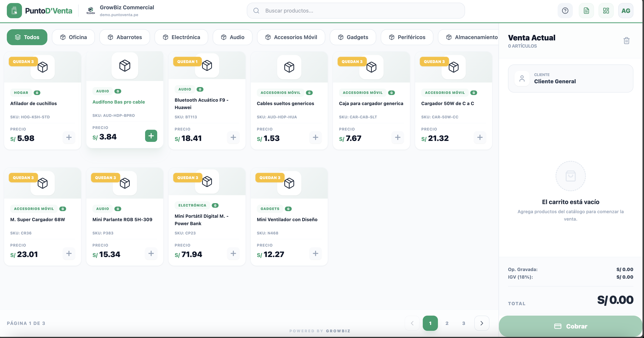Click box image of Cables sueltos genericos
The height and width of the screenshot is (338, 644).
pyautogui.click(x=289, y=67)
